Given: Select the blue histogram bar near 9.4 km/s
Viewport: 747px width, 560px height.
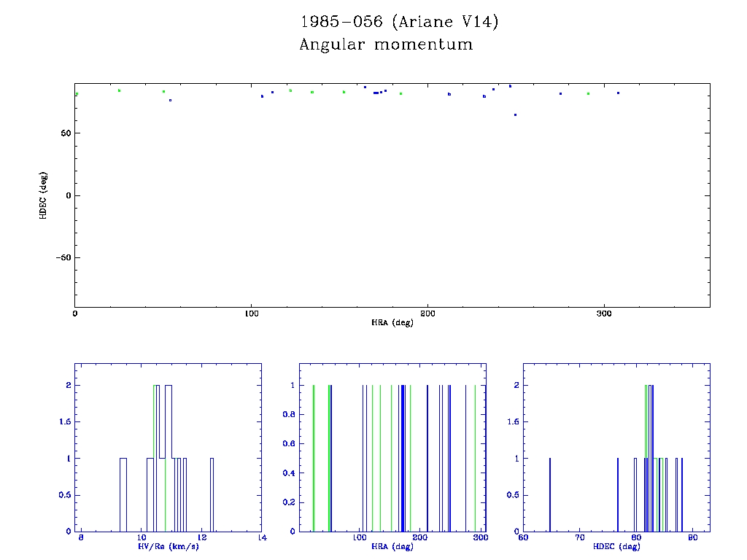Looking at the screenshot, I should coord(123,494).
